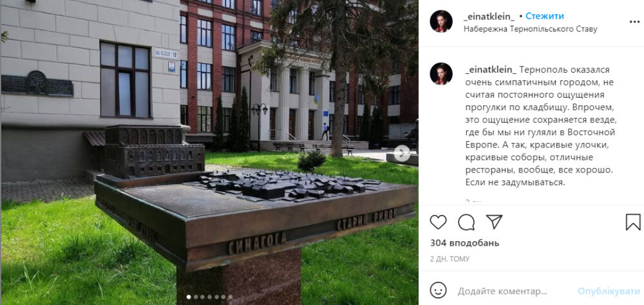Follow user via Стежити link
The height and width of the screenshot is (305, 644).
pyautogui.click(x=545, y=17)
